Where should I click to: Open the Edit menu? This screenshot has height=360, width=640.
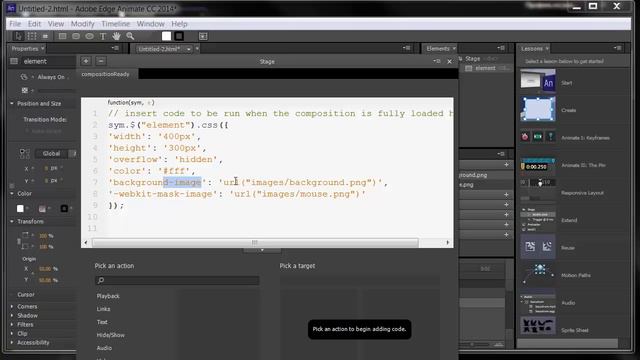coord(34,24)
